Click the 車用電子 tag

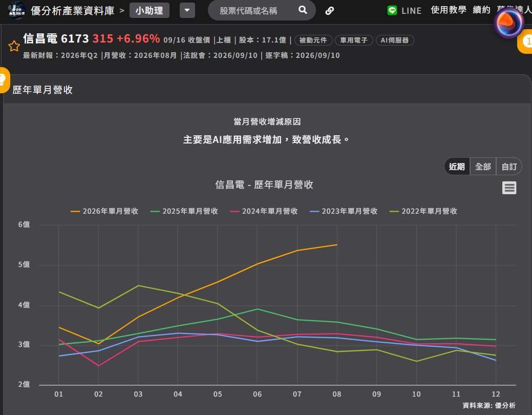coord(354,40)
